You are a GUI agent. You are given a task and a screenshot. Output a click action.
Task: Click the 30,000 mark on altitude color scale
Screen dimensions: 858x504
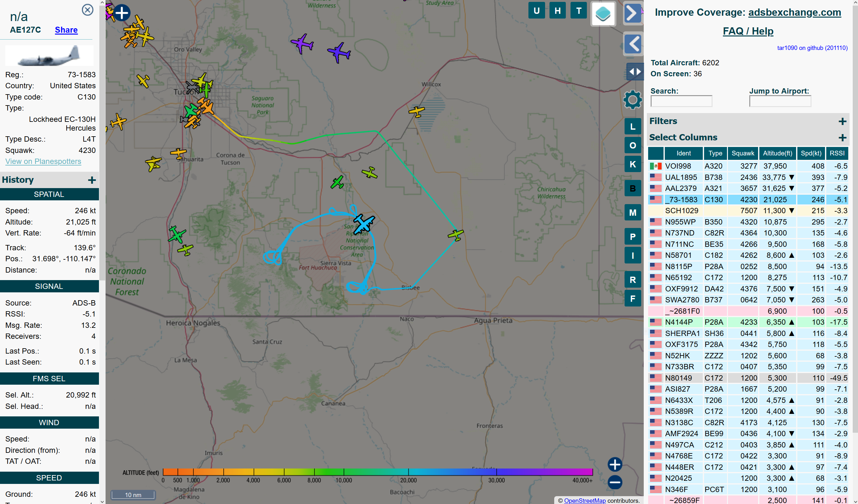pyautogui.click(x=496, y=480)
